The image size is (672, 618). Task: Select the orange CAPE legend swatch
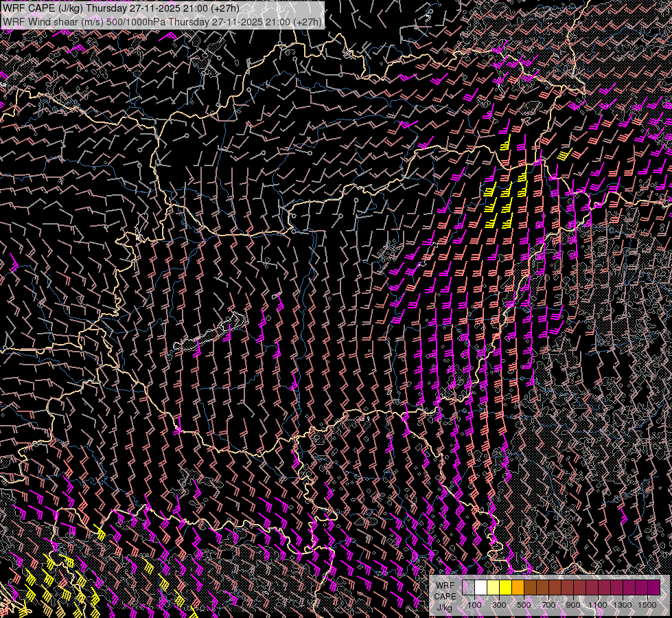[x=518, y=587]
